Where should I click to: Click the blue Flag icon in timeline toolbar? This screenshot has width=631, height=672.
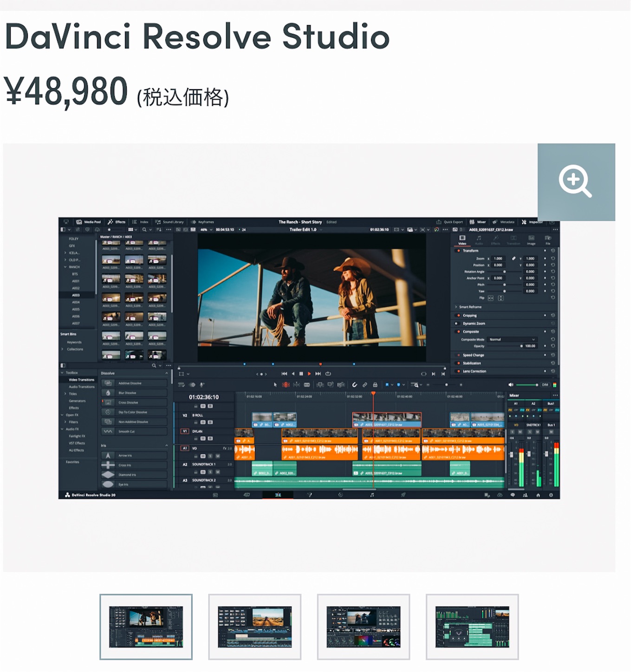click(x=387, y=385)
